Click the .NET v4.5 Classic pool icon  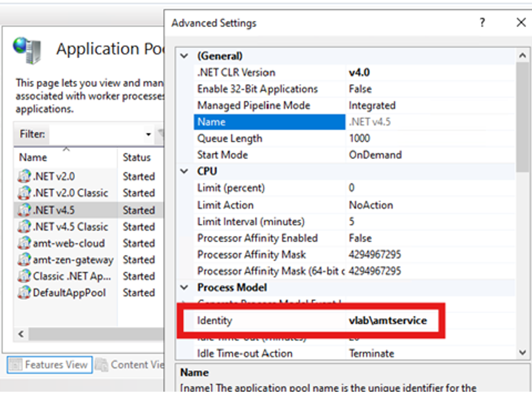pyautogui.click(x=24, y=226)
